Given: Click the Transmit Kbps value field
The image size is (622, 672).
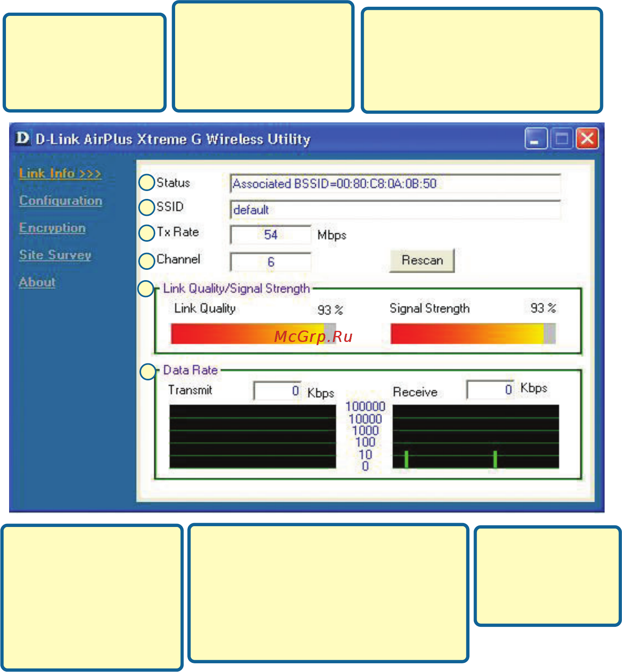Looking at the screenshot, I should click(x=277, y=391).
